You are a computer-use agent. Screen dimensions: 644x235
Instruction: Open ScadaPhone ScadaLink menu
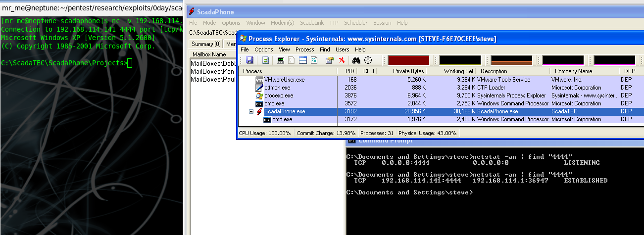coord(312,23)
